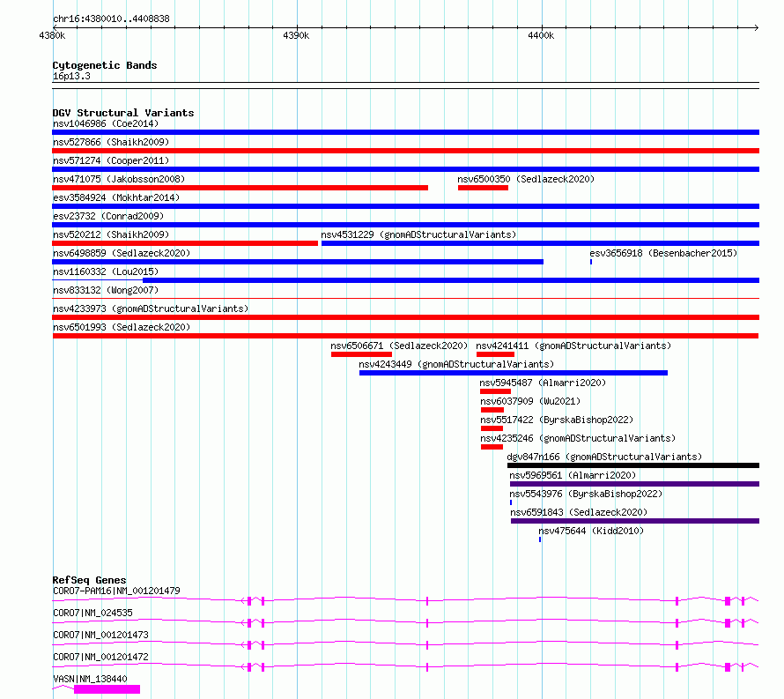Screen dimensions: 784x699
Task: Click the DGV Structural Variants track title
Action: 123,113
